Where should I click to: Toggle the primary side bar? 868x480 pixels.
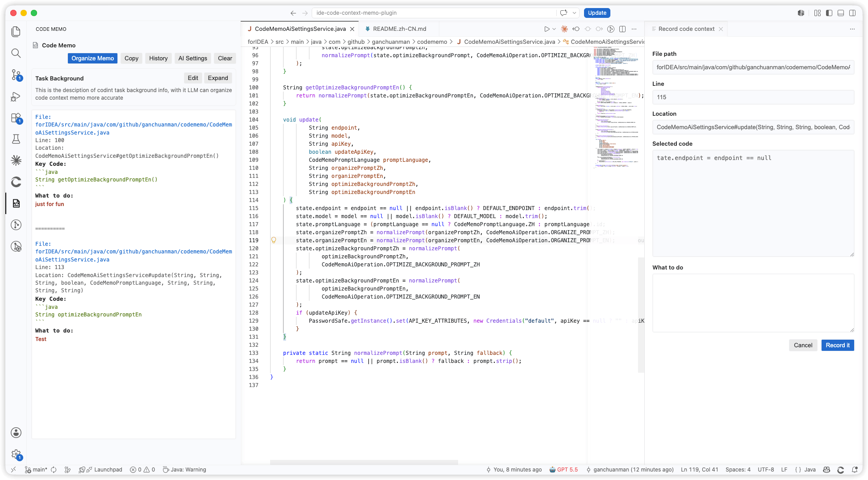[829, 13]
